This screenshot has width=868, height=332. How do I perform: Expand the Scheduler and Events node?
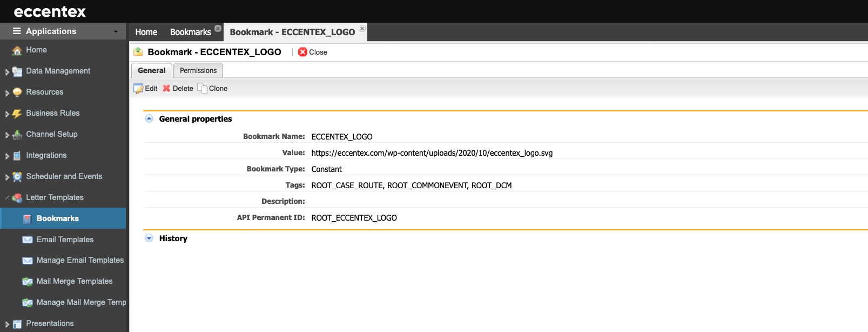point(7,177)
